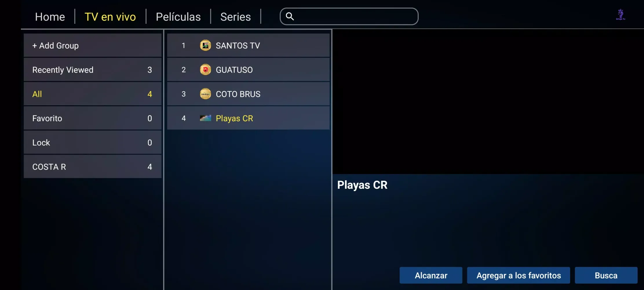Click the Playas CR channel thumbnail
This screenshot has width=644, height=290.
[205, 118]
